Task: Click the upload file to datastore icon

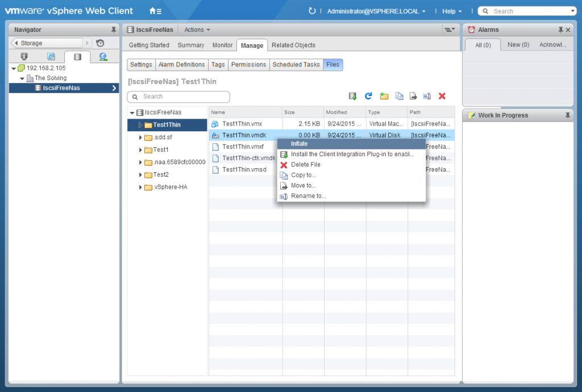Action: (353, 97)
